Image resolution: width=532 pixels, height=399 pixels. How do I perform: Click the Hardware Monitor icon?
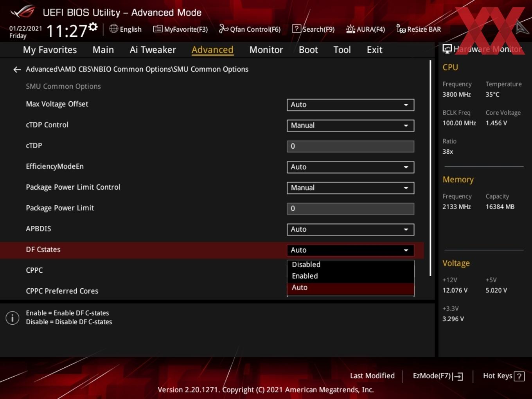pyautogui.click(x=447, y=49)
